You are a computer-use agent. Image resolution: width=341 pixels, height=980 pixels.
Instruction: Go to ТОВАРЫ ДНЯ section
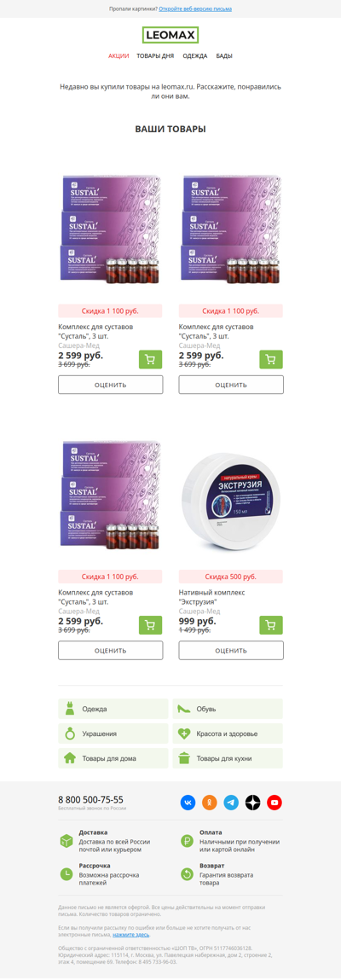click(155, 56)
